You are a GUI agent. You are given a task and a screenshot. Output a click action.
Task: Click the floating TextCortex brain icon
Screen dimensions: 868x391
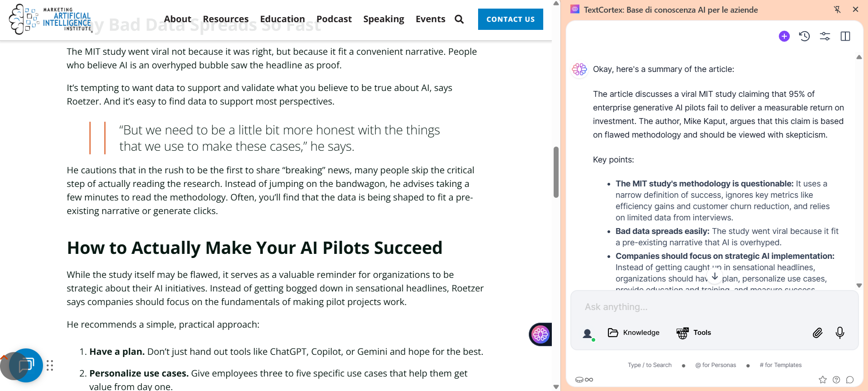click(540, 334)
